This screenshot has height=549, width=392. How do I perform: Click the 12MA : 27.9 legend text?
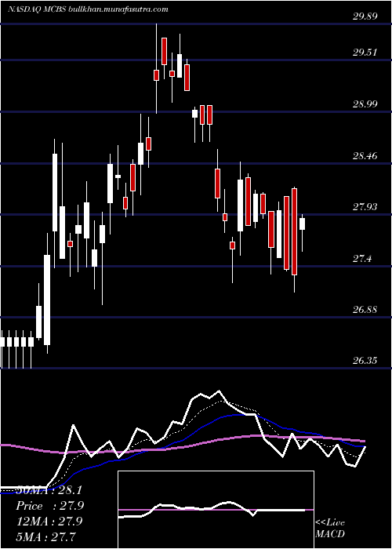49,522
